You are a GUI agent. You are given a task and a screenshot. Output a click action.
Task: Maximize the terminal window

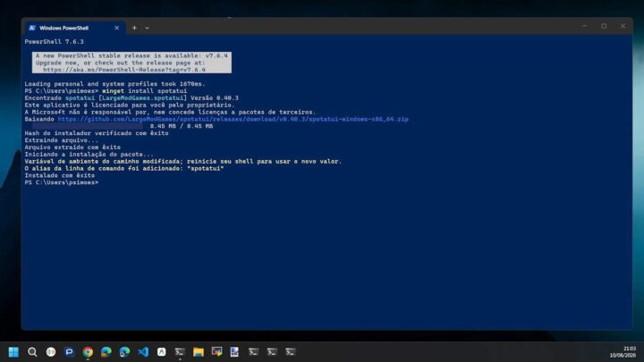click(x=604, y=26)
